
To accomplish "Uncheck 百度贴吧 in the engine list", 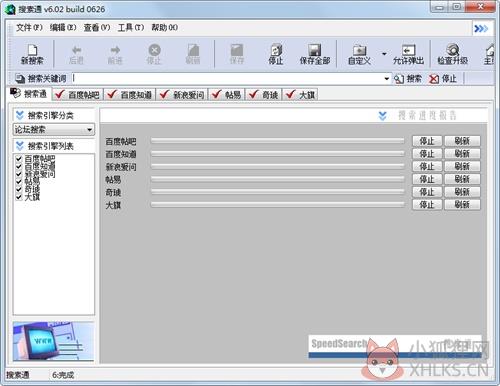I will (x=19, y=158).
